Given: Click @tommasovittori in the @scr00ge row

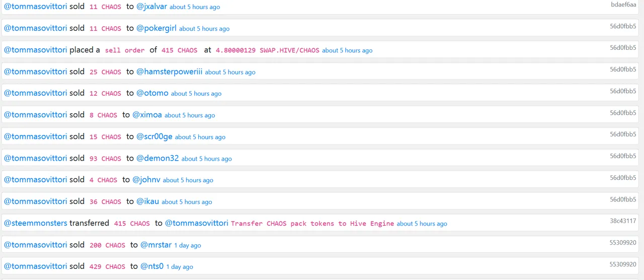Looking at the screenshot, I should [36, 136].
